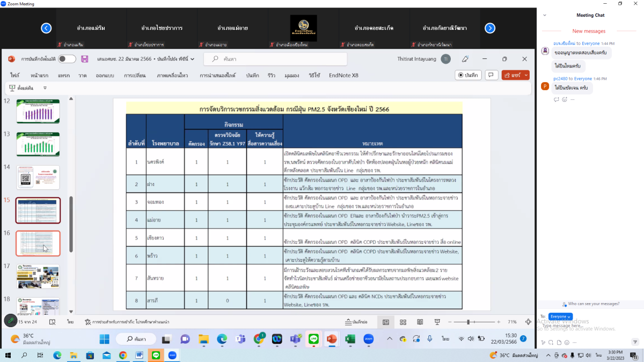Click the Fit slide to window icon
This screenshot has width=644, height=362.
(529, 322)
